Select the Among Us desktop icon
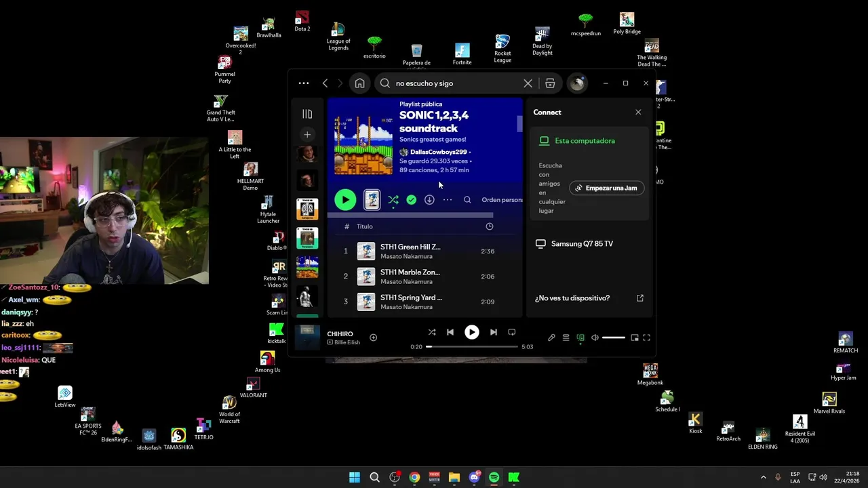Screen dimensions: 868x488 [x=267, y=362]
